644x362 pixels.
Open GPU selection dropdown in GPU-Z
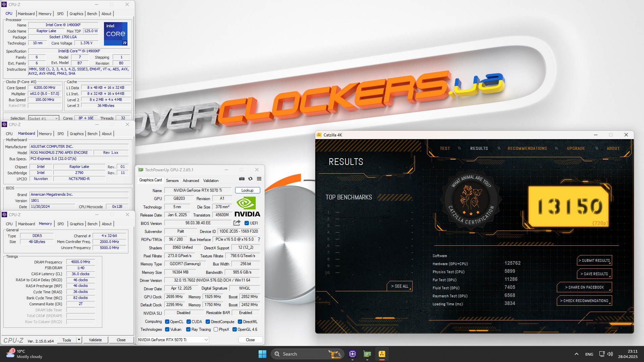[x=173, y=340]
